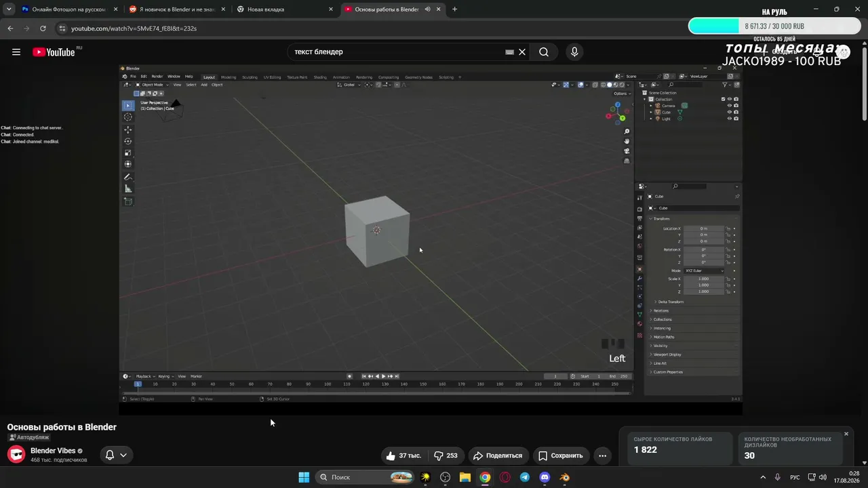The image size is (868, 488).
Task: Click the viewport zoom magnifier icon
Action: pyautogui.click(x=627, y=131)
